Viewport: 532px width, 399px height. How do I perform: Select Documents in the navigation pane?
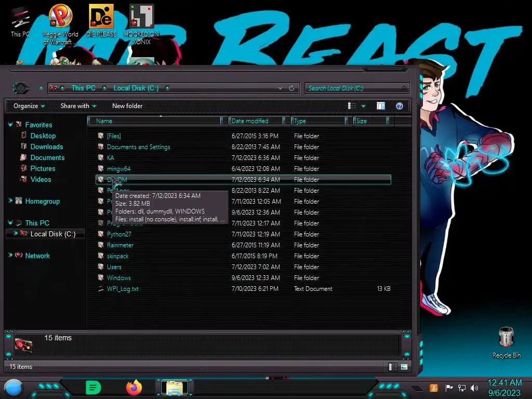47,157
